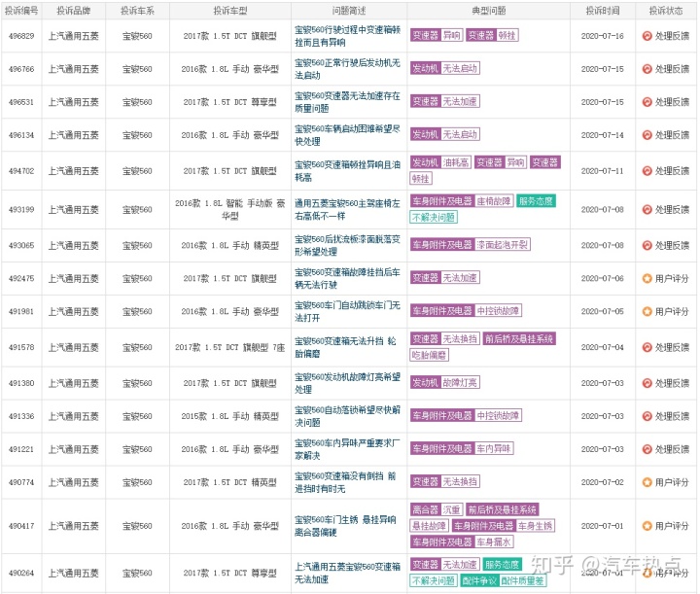Viewport: 700px width, 594px height.
Task: Open complaint 宝骏560车门生锈 悬挂异响 离合器偏硬
Action: click(x=345, y=526)
